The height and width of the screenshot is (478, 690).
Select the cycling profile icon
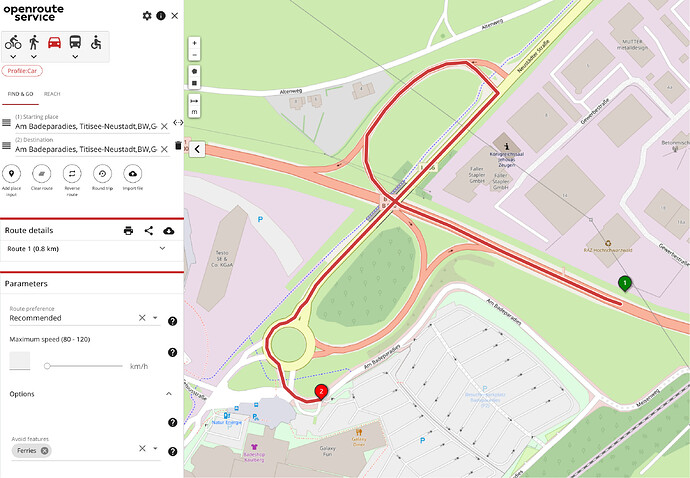(13, 43)
